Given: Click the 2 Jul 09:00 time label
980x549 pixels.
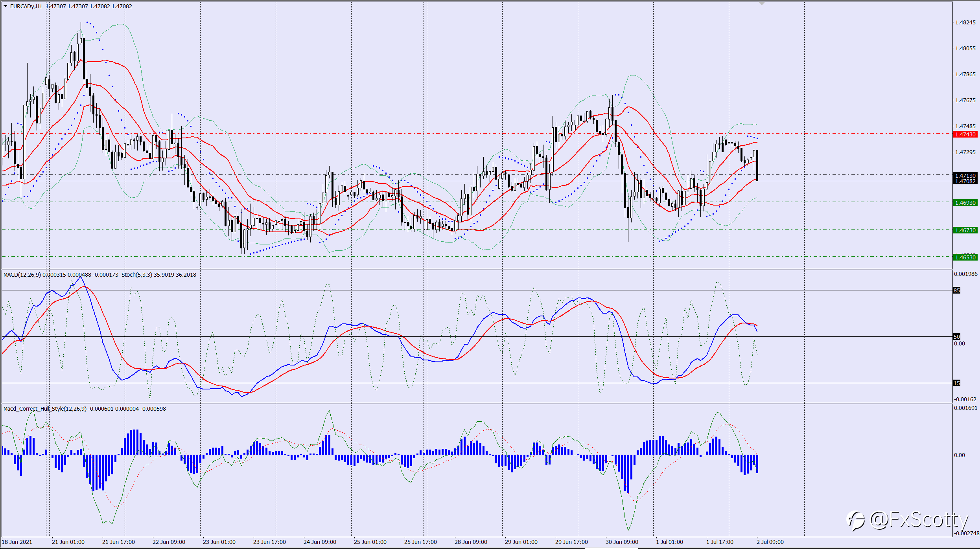Looking at the screenshot, I should point(770,542).
